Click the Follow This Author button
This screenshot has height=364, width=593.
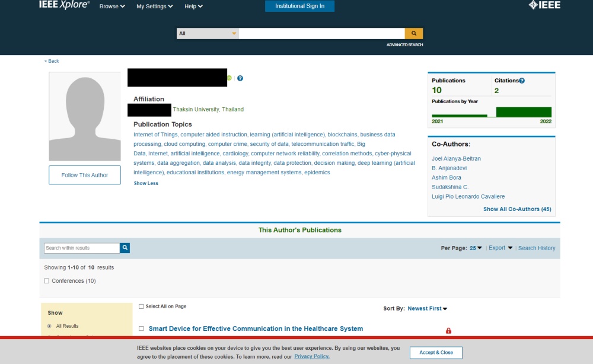pyautogui.click(x=85, y=175)
